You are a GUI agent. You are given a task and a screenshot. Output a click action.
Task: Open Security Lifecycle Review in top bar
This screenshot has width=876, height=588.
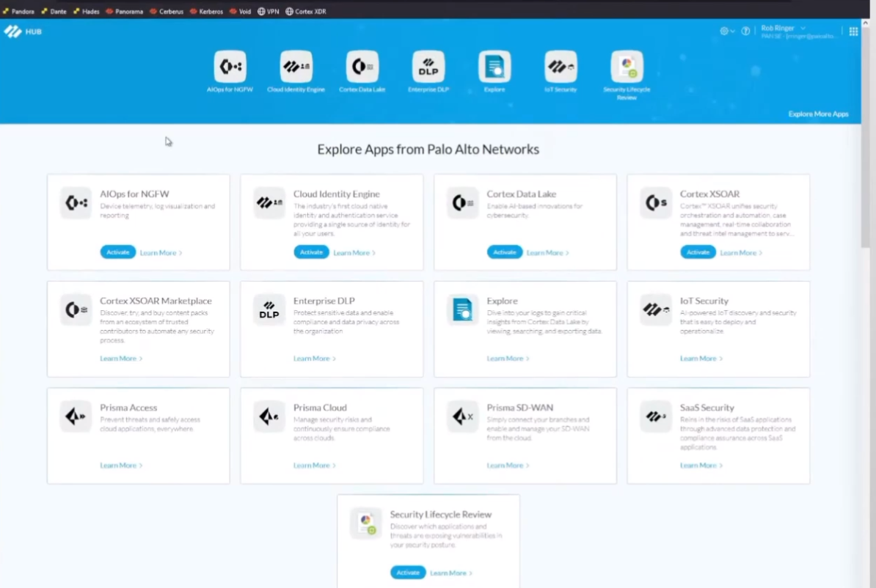click(x=627, y=67)
